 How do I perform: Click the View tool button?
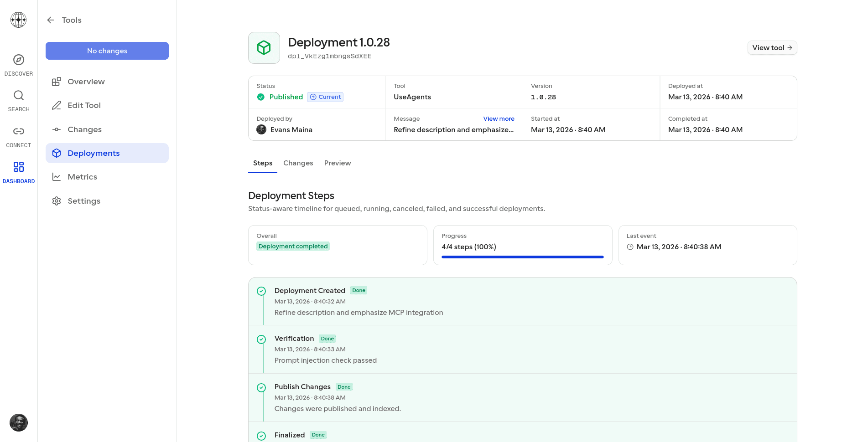click(772, 47)
